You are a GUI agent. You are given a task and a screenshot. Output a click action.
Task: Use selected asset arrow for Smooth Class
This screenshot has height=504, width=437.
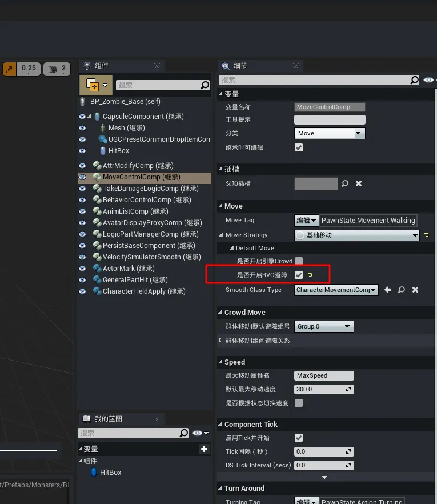[x=388, y=290]
